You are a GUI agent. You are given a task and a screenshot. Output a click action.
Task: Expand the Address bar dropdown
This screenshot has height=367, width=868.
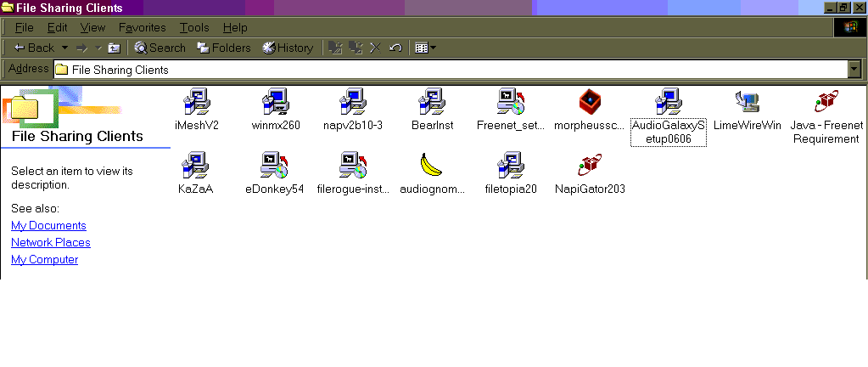tap(854, 70)
